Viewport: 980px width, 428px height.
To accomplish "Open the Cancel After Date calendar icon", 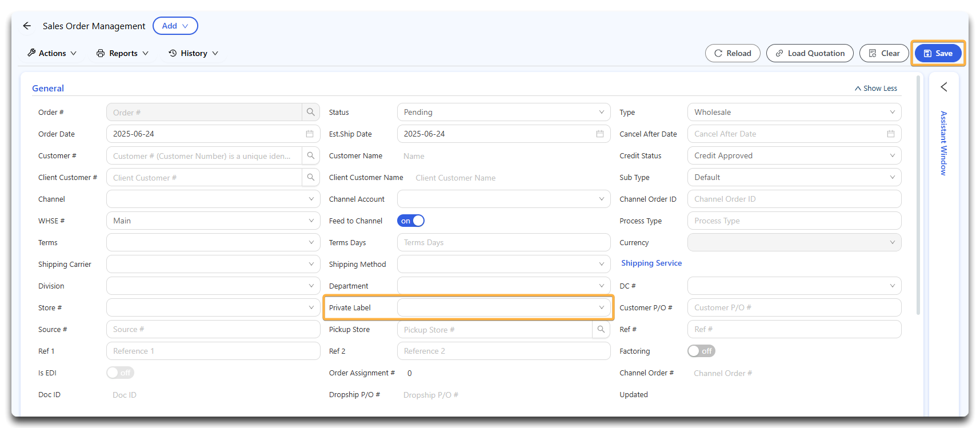I will [x=891, y=134].
